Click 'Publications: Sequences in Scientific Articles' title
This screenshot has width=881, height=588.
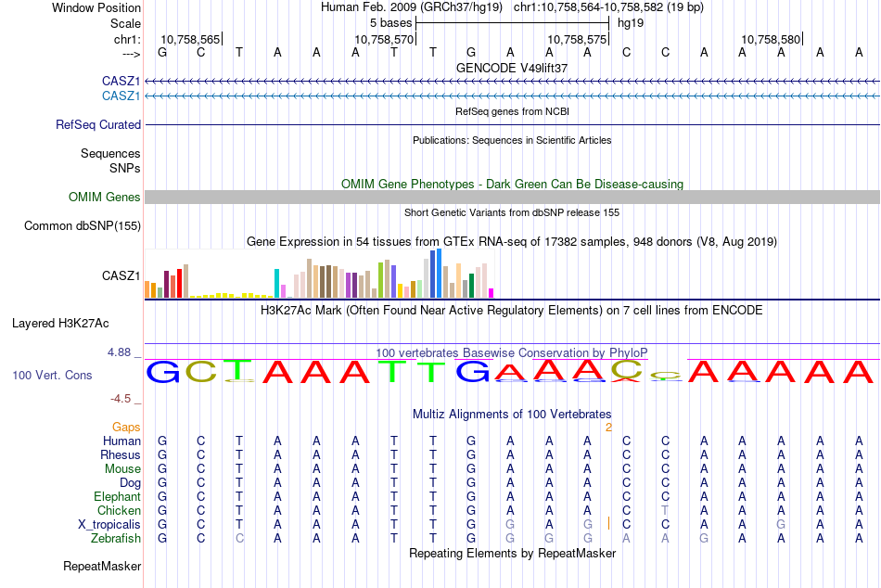point(512,140)
